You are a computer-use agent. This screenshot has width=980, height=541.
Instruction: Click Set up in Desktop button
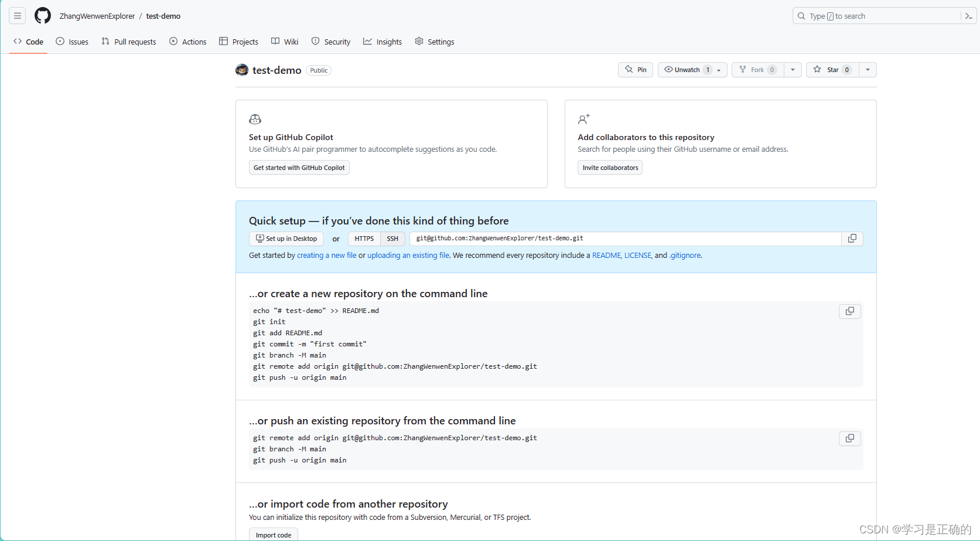point(286,239)
